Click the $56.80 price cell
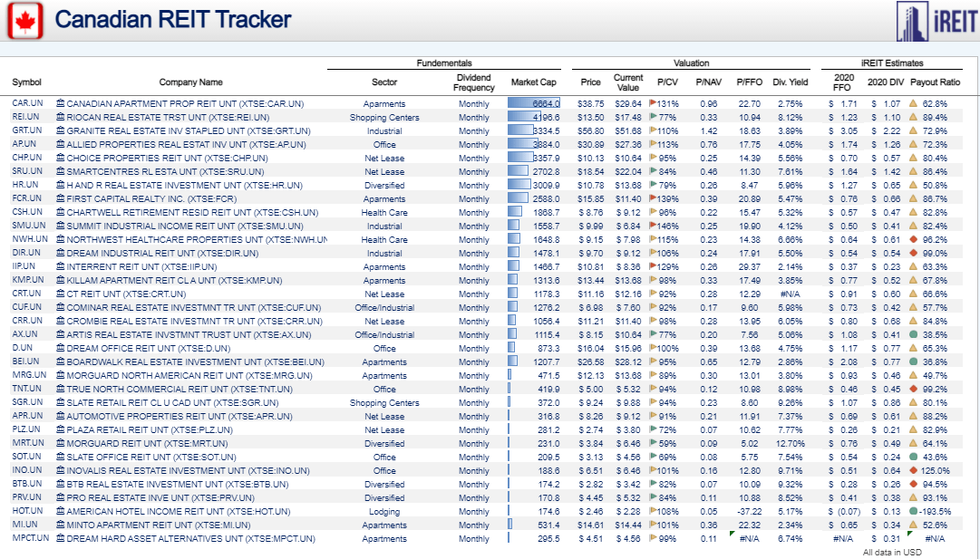980x559 pixels. click(x=590, y=131)
